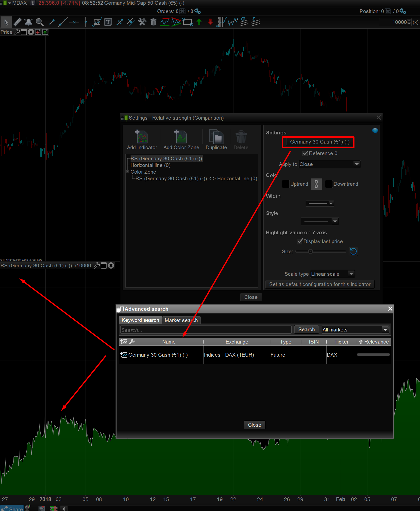Screen dimensions: 420x511
Task: Open the line Width dropdown
Action: [x=320, y=203]
